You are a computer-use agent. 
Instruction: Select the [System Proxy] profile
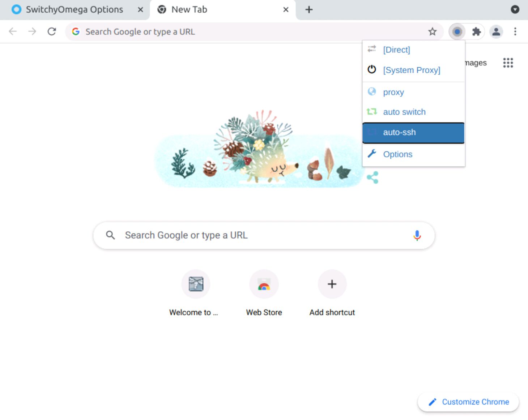[413, 70]
